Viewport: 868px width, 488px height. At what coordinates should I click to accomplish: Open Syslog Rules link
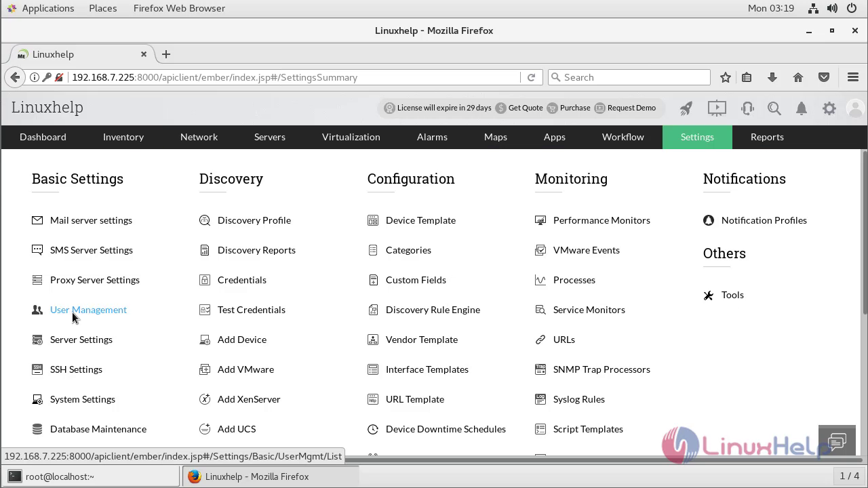[579, 399]
